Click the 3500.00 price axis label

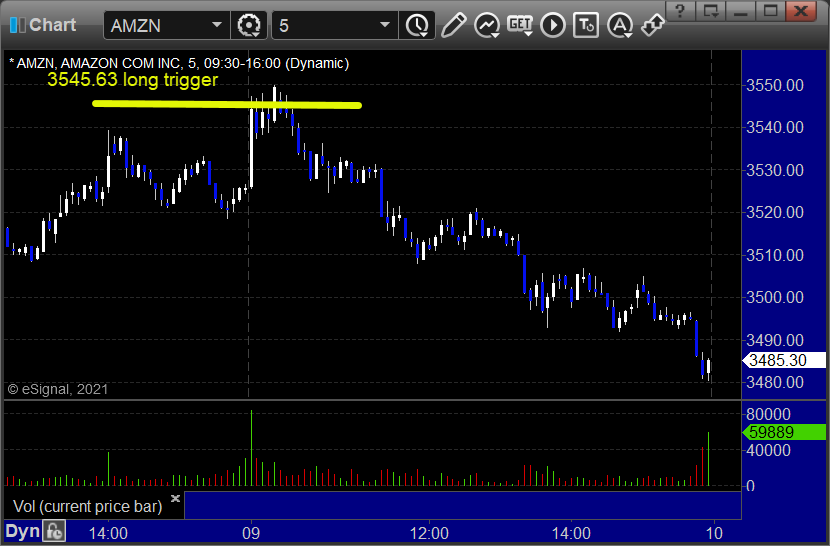774,297
